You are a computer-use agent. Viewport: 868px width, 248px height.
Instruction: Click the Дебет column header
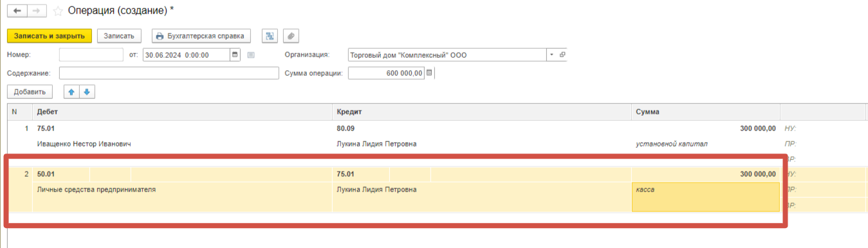(x=183, y=112)
